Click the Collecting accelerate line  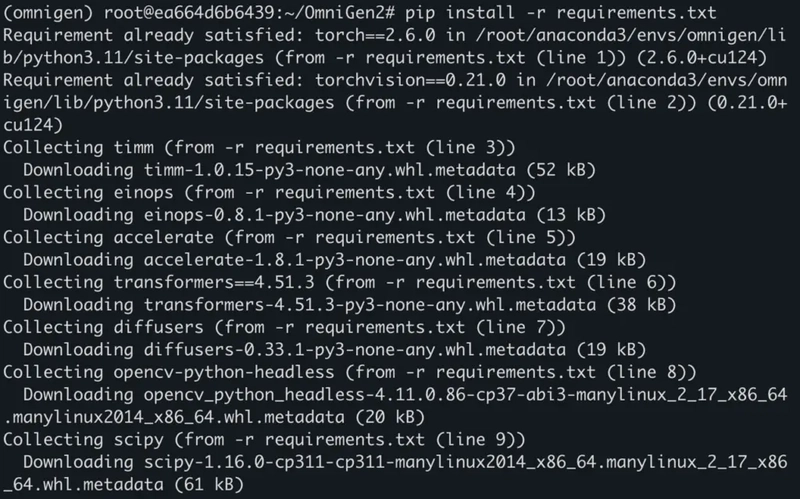point(289,237)
